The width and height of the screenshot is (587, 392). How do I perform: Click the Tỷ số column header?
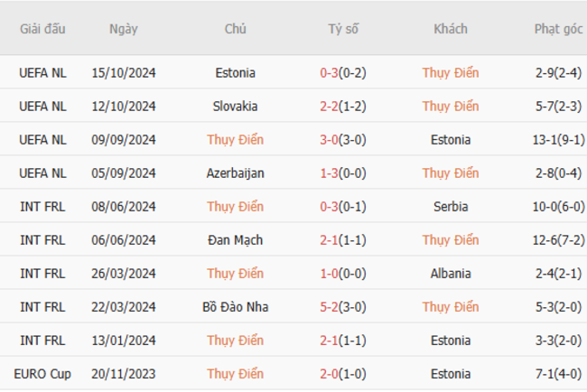point(343,29)
